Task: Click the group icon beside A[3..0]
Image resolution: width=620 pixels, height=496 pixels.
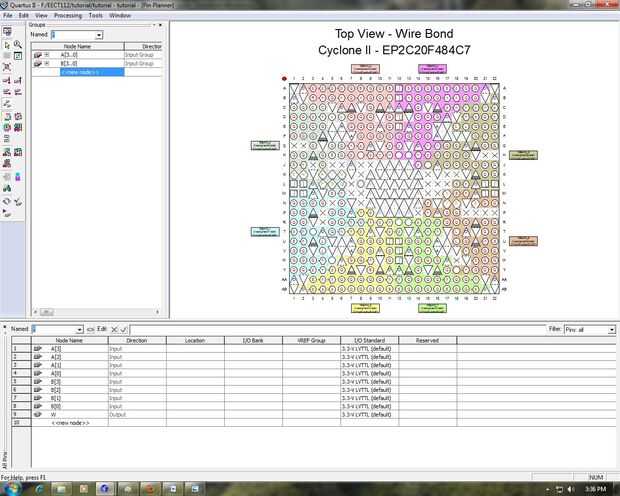Action: pos(38,55)
